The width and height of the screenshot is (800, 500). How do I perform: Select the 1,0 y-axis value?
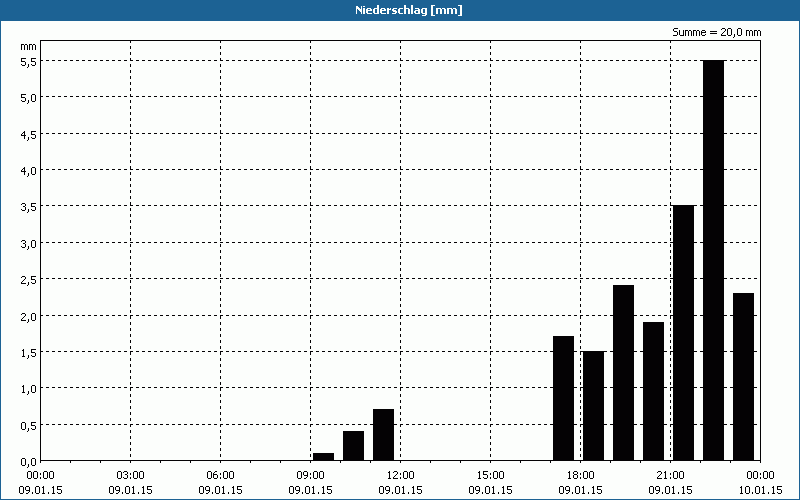[x=30, y=389]
